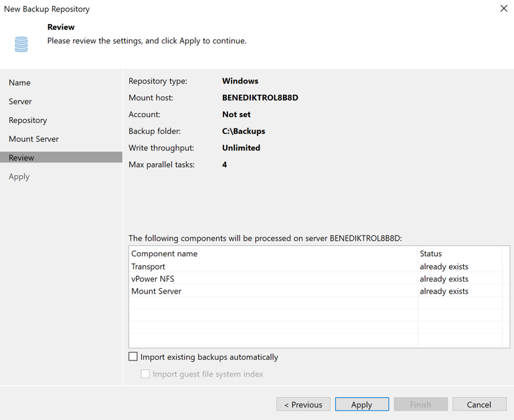Click the C:\Backups backup folder value
This screenshot has height=420, width=514.
click(x=244, y=131)
